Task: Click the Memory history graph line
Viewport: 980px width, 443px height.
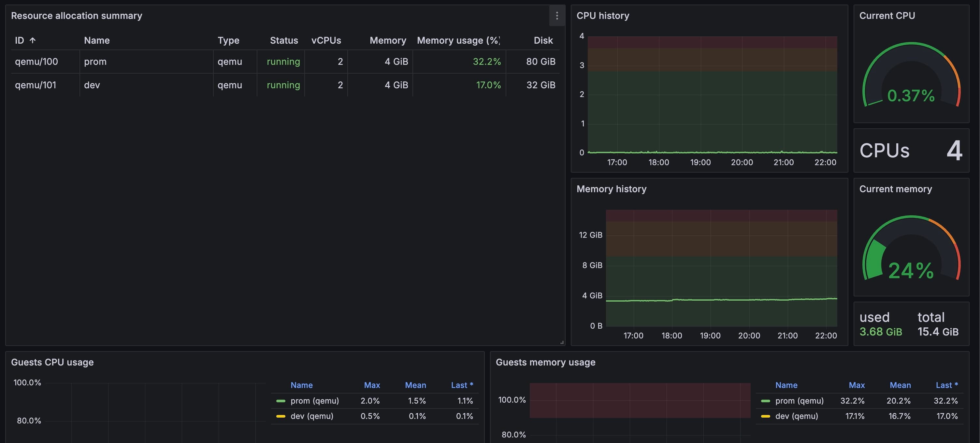Action: pos(721,300)
